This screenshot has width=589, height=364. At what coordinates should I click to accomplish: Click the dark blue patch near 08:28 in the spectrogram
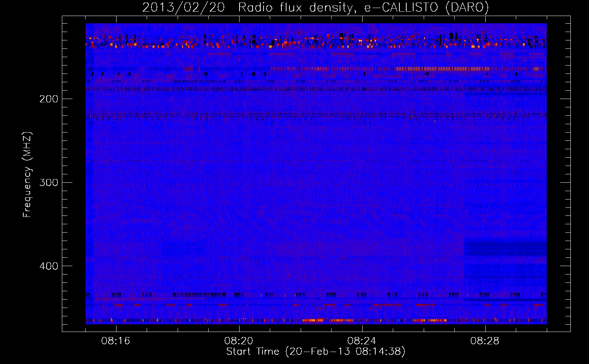click(x=505, y=249)
